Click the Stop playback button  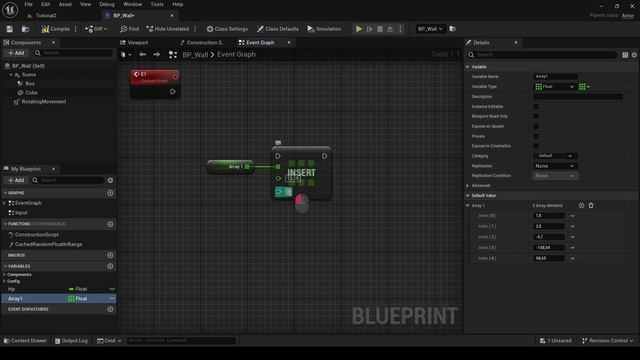(x=380, y=29)
